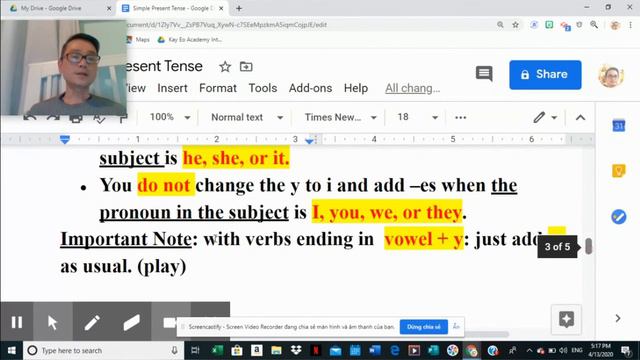Open the editing mode pencil dropdown
Screen dimensions: 640x360
545,118
